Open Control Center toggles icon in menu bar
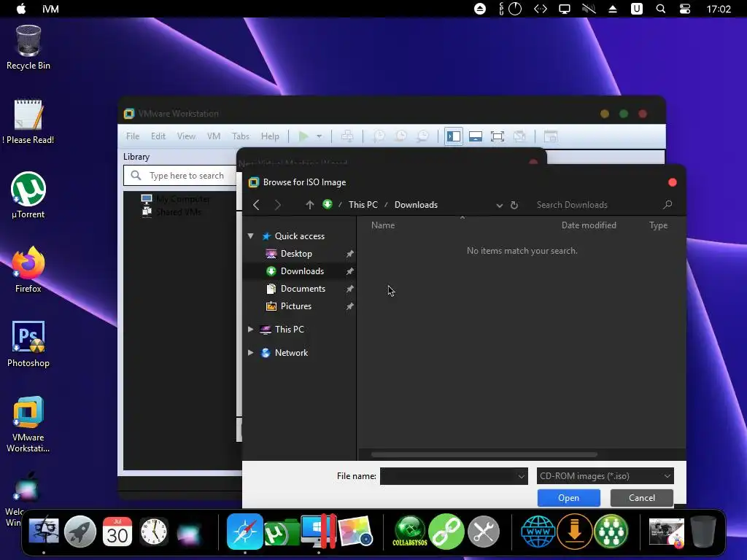Viewport: 747px width, 560px height. pos(685,9)
